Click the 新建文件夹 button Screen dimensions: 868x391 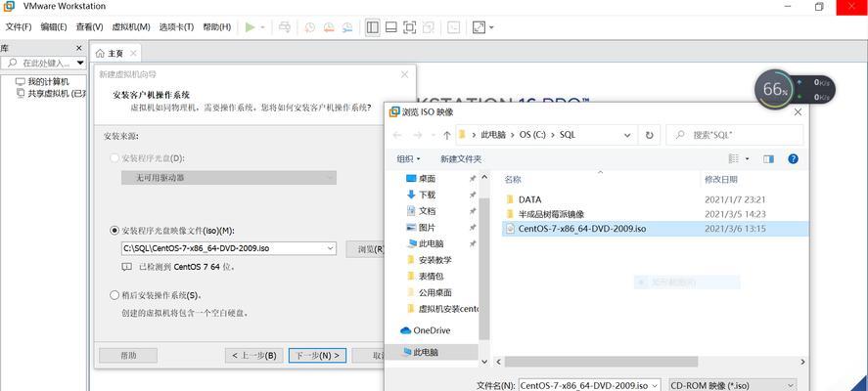(461, 158)
